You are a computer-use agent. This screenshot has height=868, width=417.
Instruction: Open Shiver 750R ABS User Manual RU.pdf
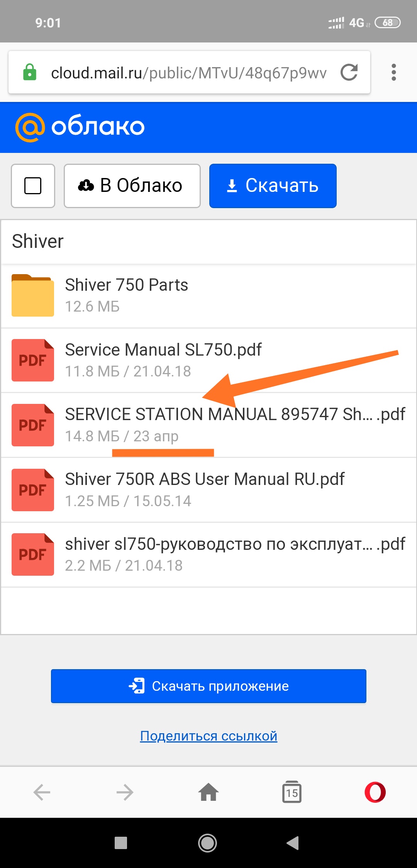pos(208,490)
